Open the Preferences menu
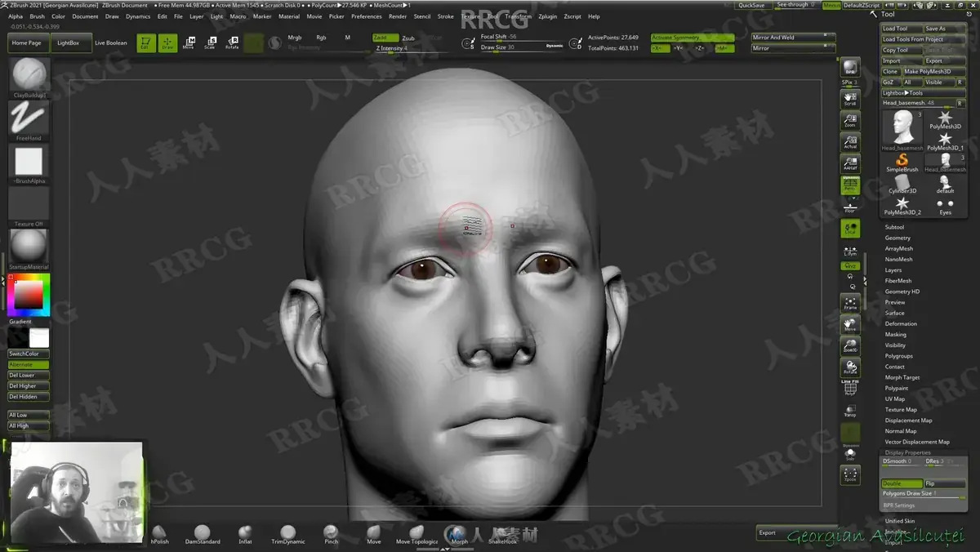 coord(367,16)
